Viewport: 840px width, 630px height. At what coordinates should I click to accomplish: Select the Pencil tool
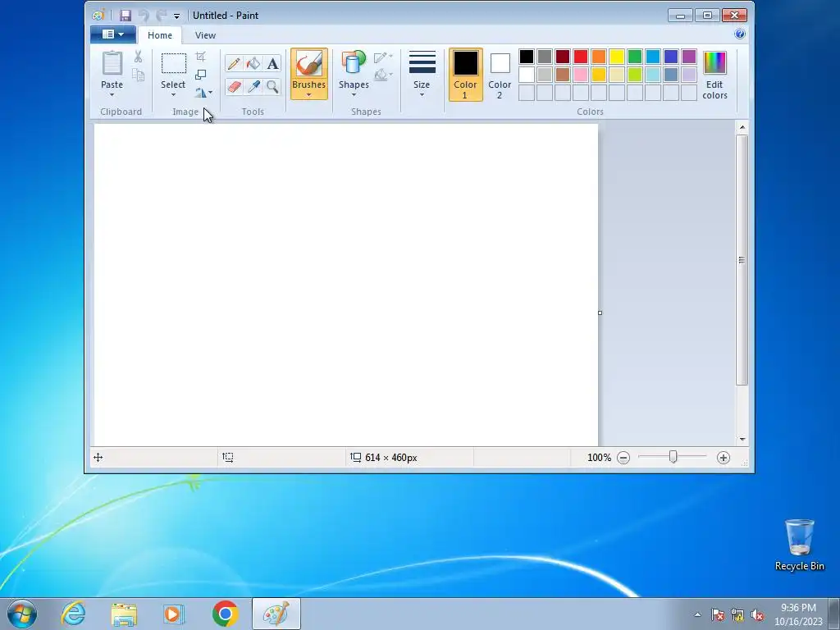pyautogui.click(x=234, y=64)
